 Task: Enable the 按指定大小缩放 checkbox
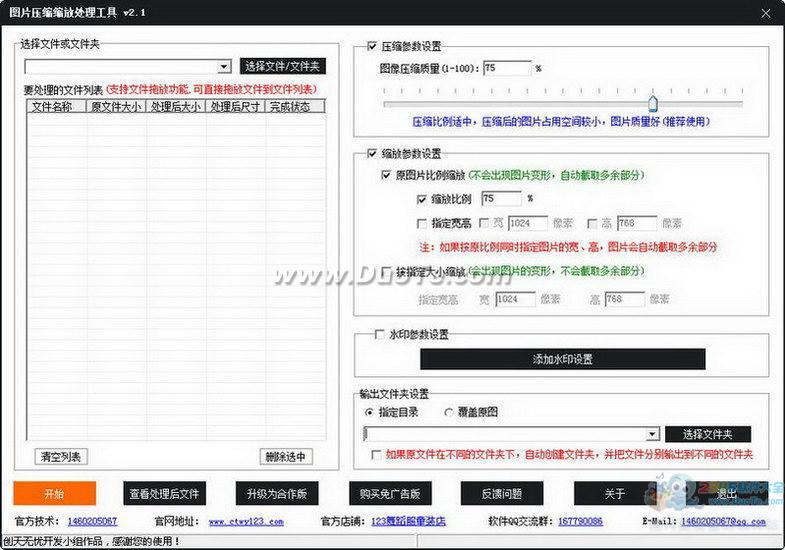click(x=386, y=272)
